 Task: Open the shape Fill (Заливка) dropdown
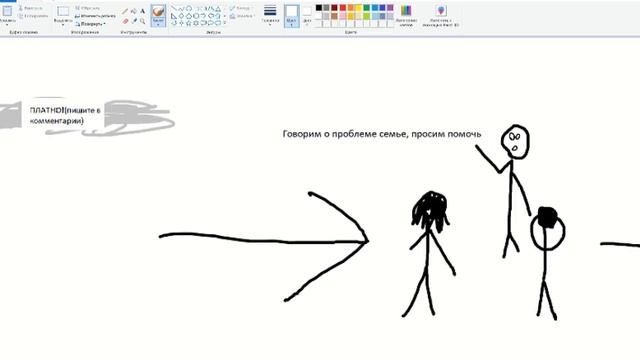click(x=242, y=16)
